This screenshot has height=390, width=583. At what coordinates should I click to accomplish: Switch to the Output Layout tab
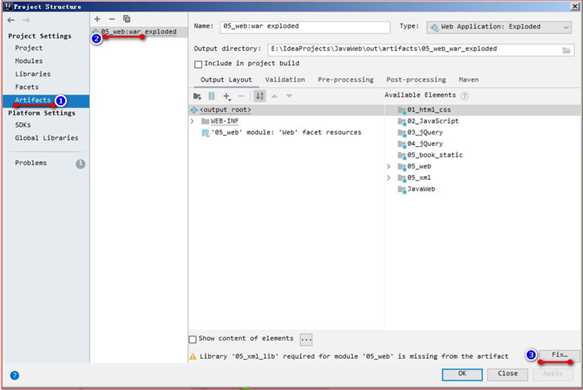click(x=226, y=80)
